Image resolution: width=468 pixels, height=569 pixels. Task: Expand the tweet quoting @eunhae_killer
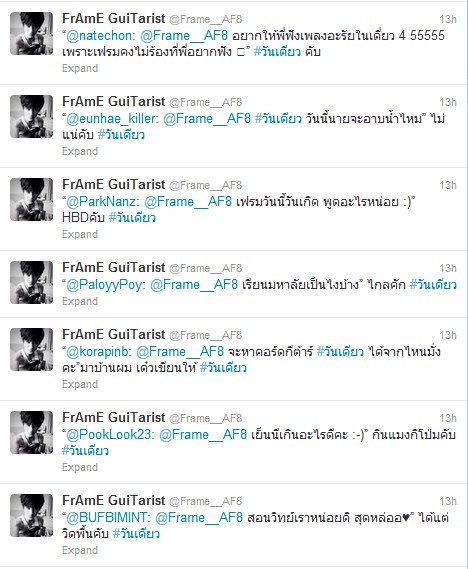coord(80,151)
